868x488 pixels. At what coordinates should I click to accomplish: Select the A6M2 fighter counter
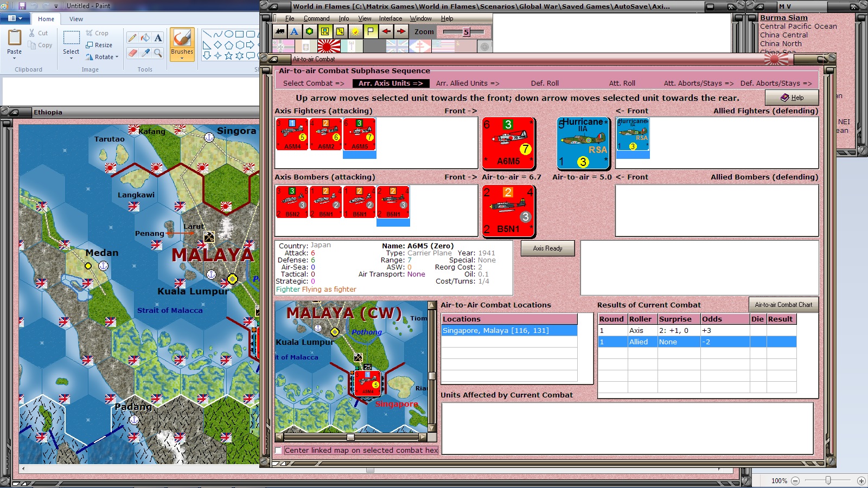[326, 134]
